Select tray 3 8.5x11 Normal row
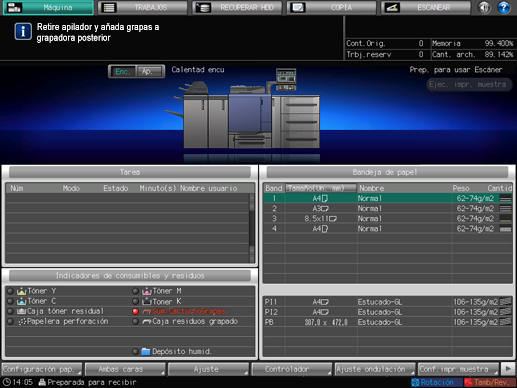This screenshot has width=517, height=388. point(388,219)
